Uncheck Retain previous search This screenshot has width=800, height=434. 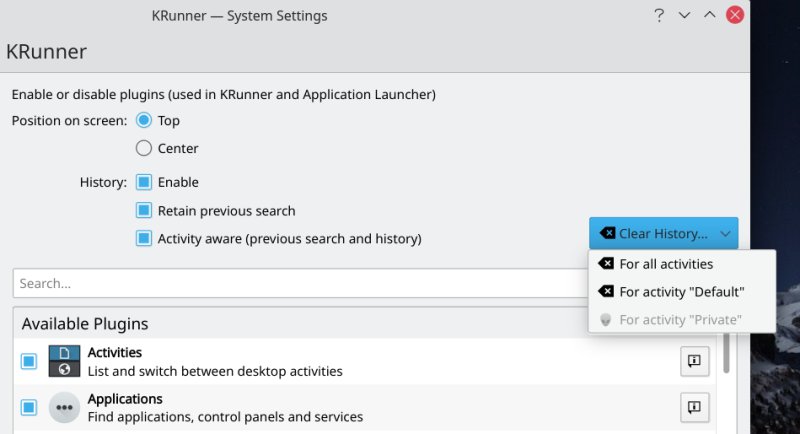(143, 211)
